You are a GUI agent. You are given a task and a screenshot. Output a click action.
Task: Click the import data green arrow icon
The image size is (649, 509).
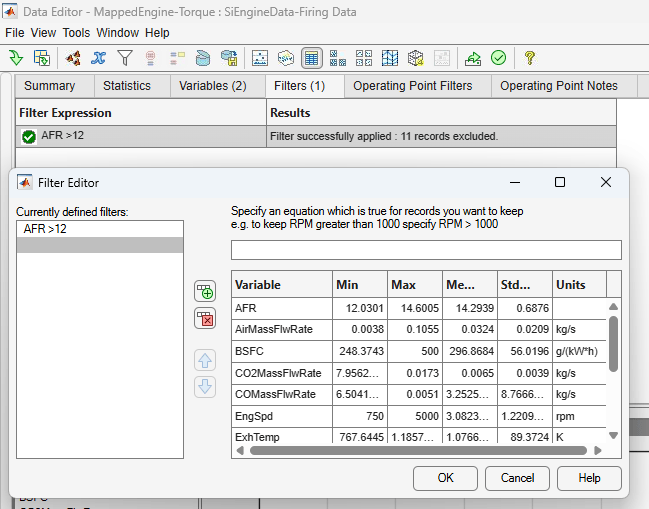[x=16, y=58]
